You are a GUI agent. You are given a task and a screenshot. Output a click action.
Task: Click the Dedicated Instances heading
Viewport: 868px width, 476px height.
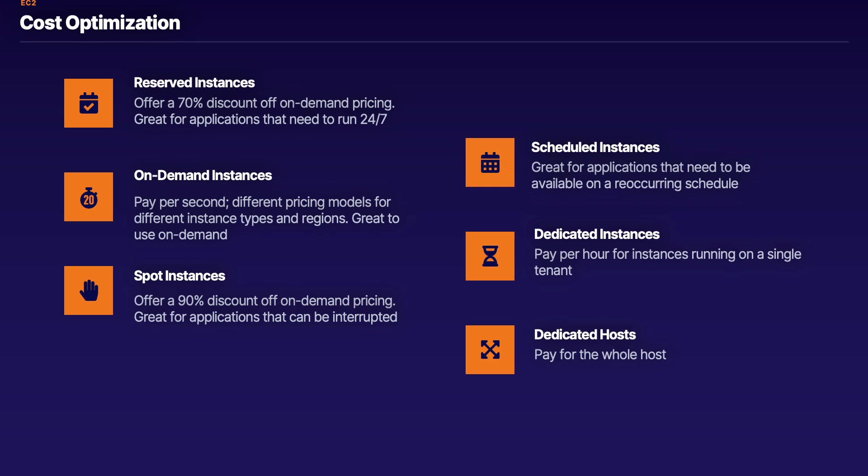(597, 234)
